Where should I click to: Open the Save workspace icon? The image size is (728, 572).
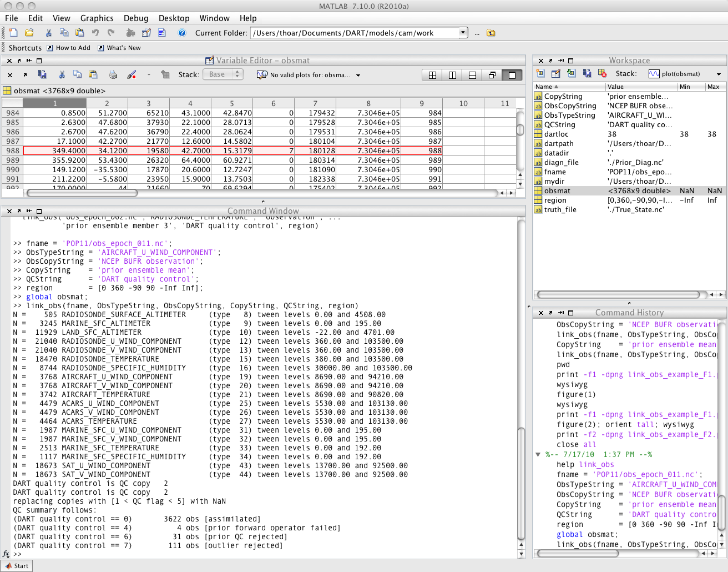tap(587, 73)
